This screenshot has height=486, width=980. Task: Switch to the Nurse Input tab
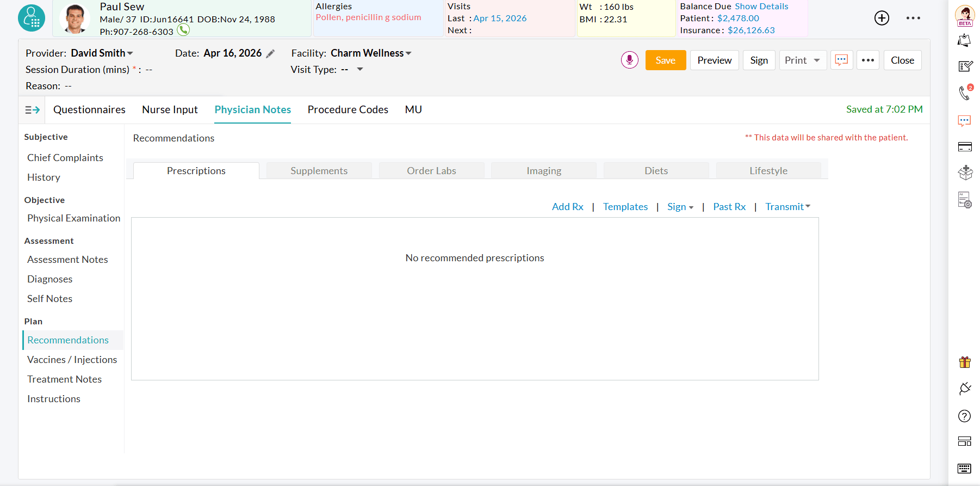(x=170, y=110)
